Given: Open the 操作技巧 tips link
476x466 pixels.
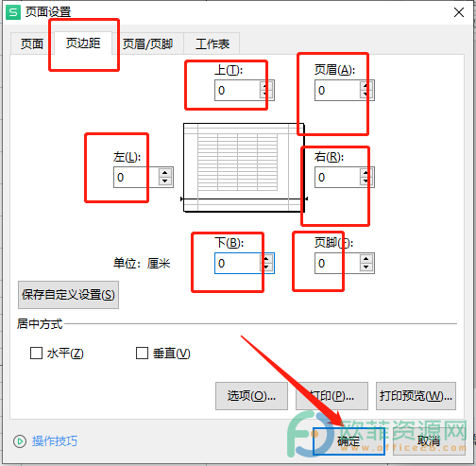Looking at the screenshot, I should (55, 441).
